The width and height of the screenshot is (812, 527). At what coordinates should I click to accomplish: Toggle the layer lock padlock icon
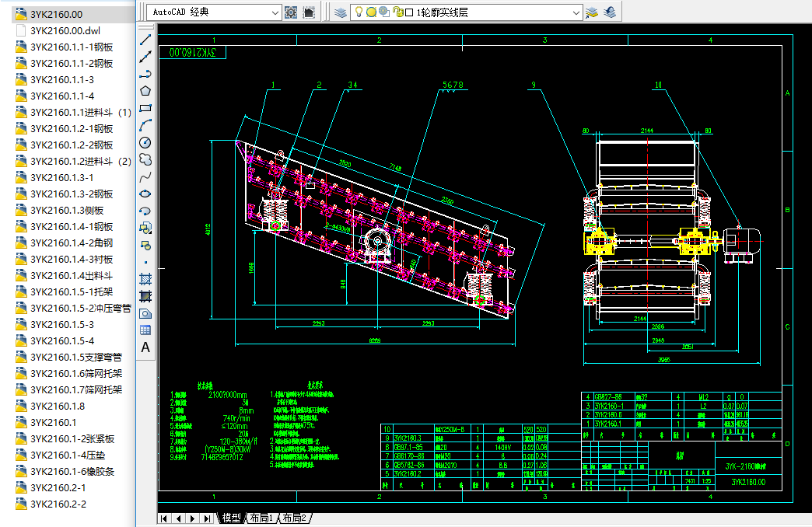pyautogui.click(x=397, y=12)
